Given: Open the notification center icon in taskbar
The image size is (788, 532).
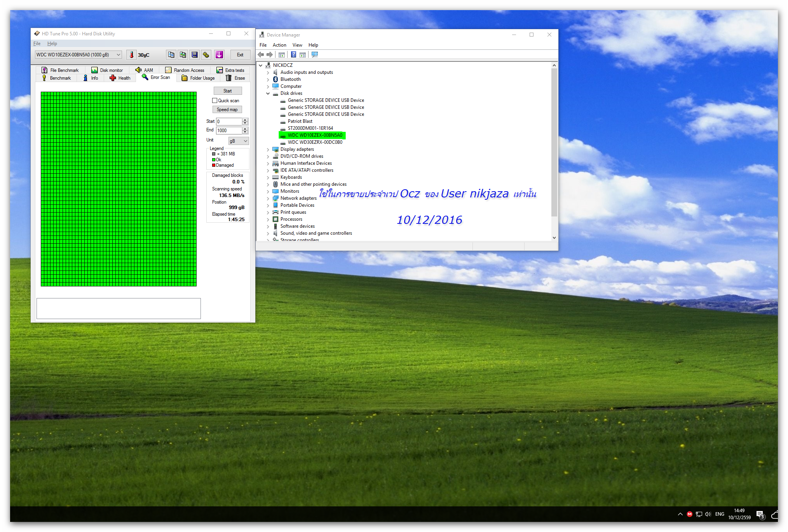Looking at the screenshot, I should pyautogui.click(x=760, y=515).
